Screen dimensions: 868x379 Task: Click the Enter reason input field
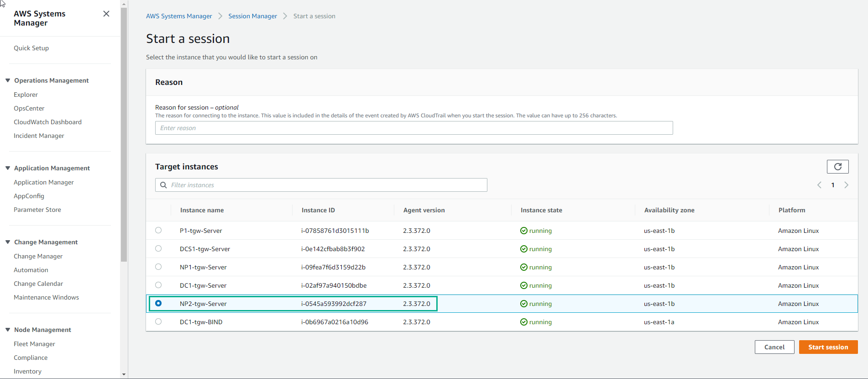(x=414, y=128)
